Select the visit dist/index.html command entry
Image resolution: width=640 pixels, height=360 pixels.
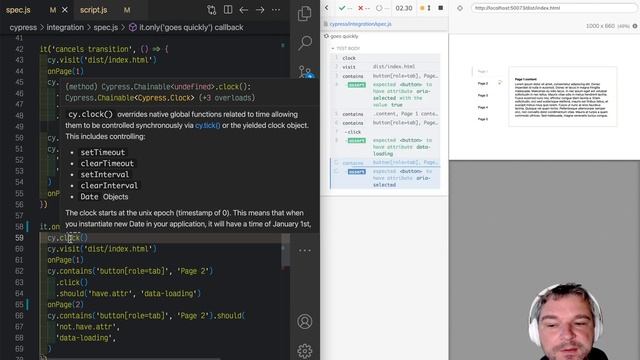(x=385, y=67)
